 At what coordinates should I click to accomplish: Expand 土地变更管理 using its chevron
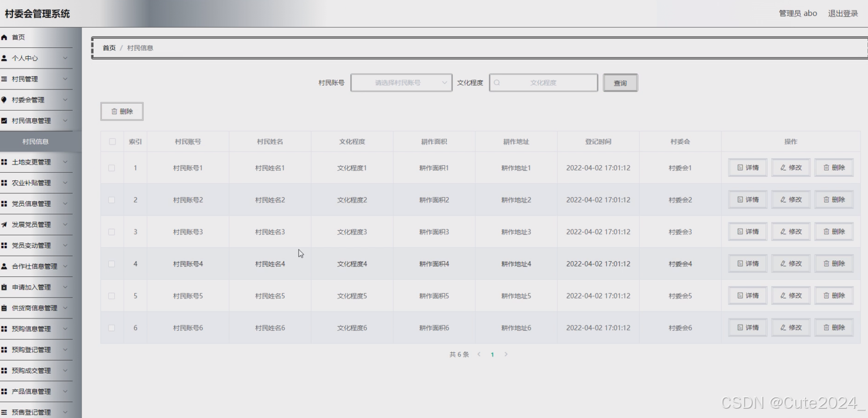click(x=65, y=162)
